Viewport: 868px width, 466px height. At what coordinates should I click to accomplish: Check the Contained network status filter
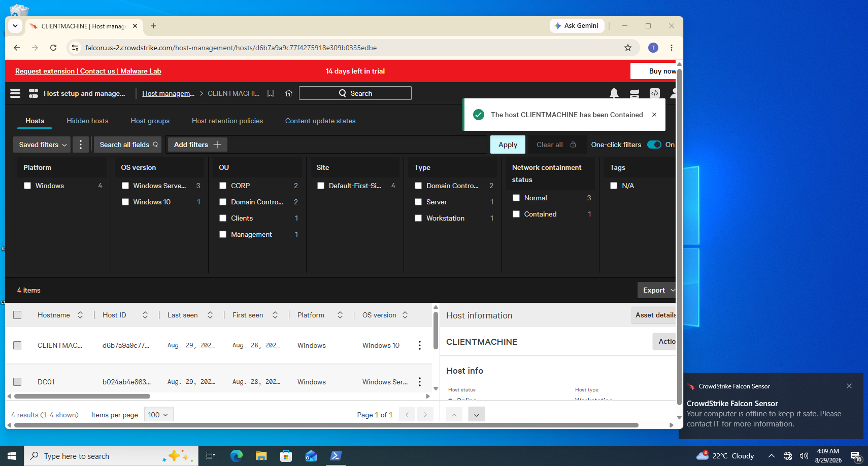point(516,214)
